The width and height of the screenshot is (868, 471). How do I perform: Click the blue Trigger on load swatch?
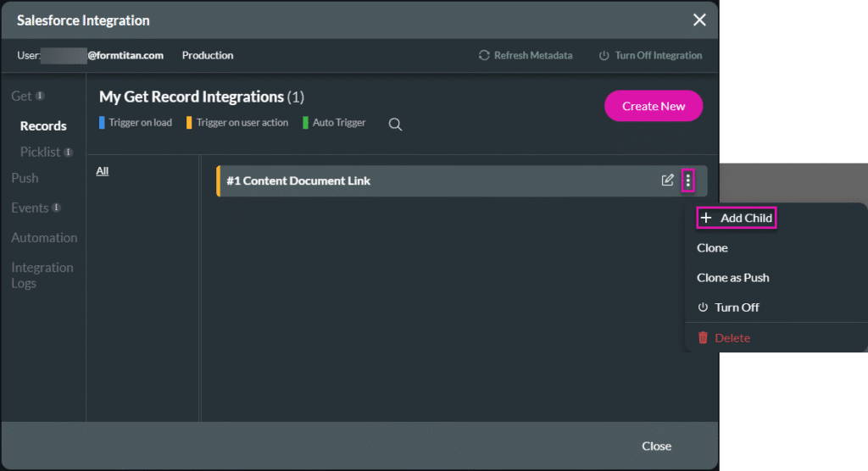tap(102, 122)
